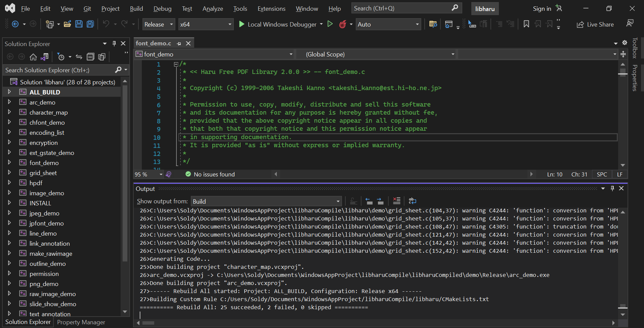Screen dimensions: 644x328
Task: Type in the Search Solution Explorer field
Action: click(57, 70)
